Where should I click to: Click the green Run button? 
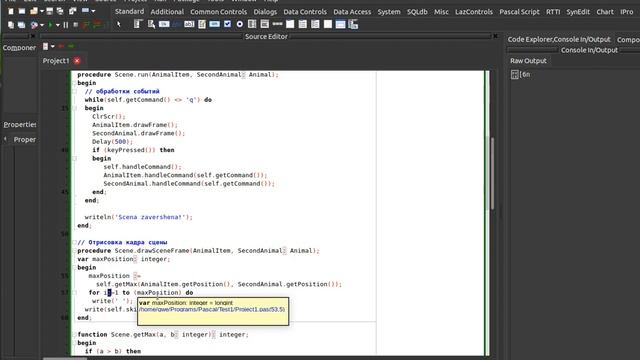[50, 25]
